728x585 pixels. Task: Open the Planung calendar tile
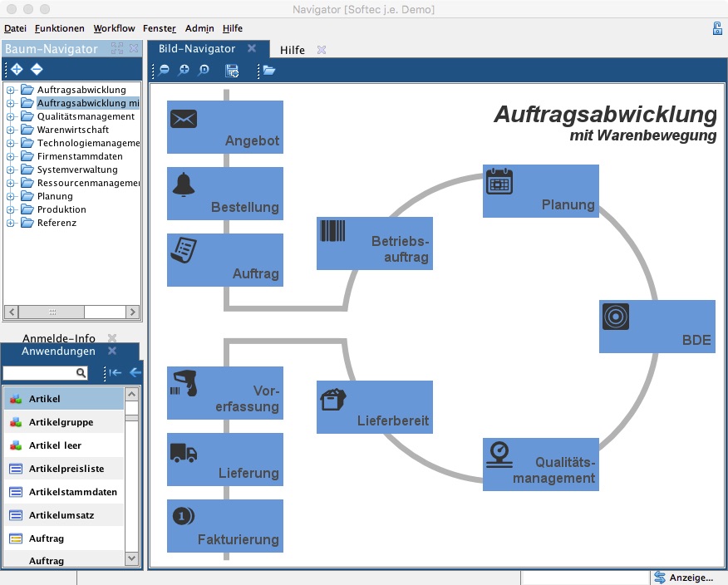540,191
